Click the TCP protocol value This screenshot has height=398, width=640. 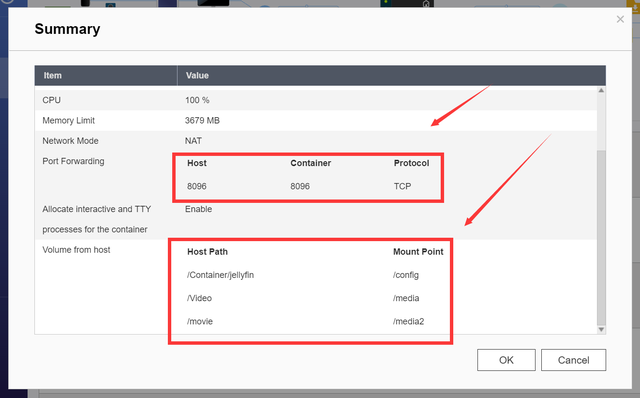pyautogui.click(x=402, y=187)
